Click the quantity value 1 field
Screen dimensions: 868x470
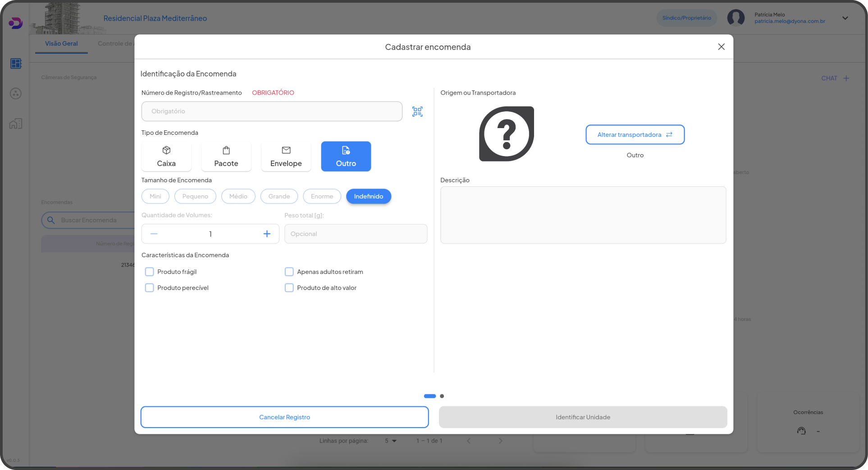(x=210, y=234)
